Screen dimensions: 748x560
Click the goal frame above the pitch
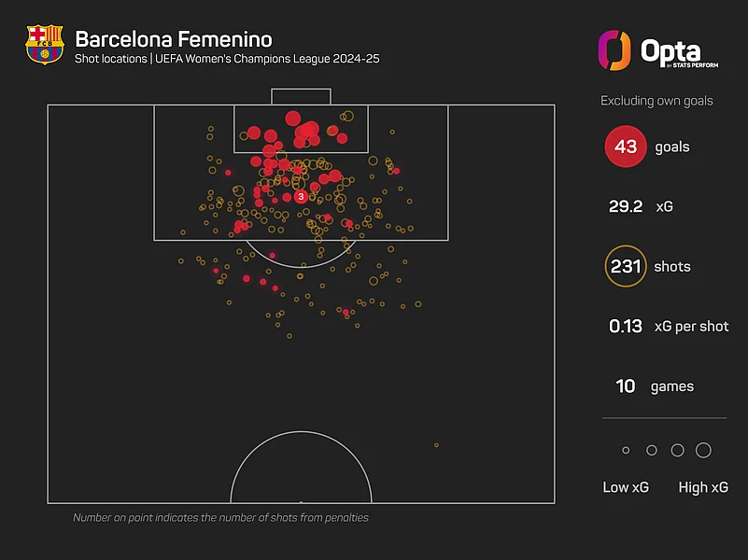pos(301,97)
